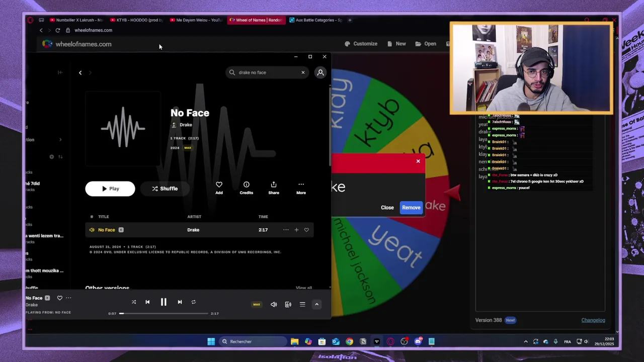
Task: Click the No Face track title in list
Action: [106, 230]
